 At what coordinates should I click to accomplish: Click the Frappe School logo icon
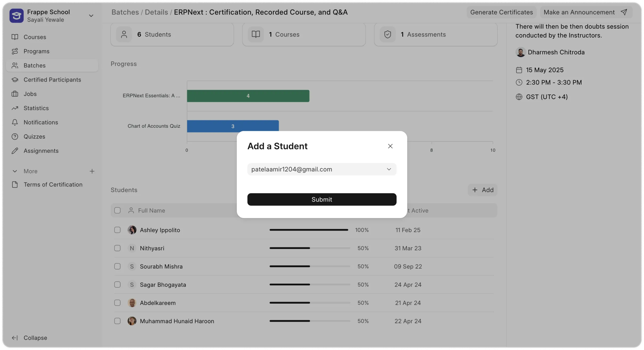[16, 16]
